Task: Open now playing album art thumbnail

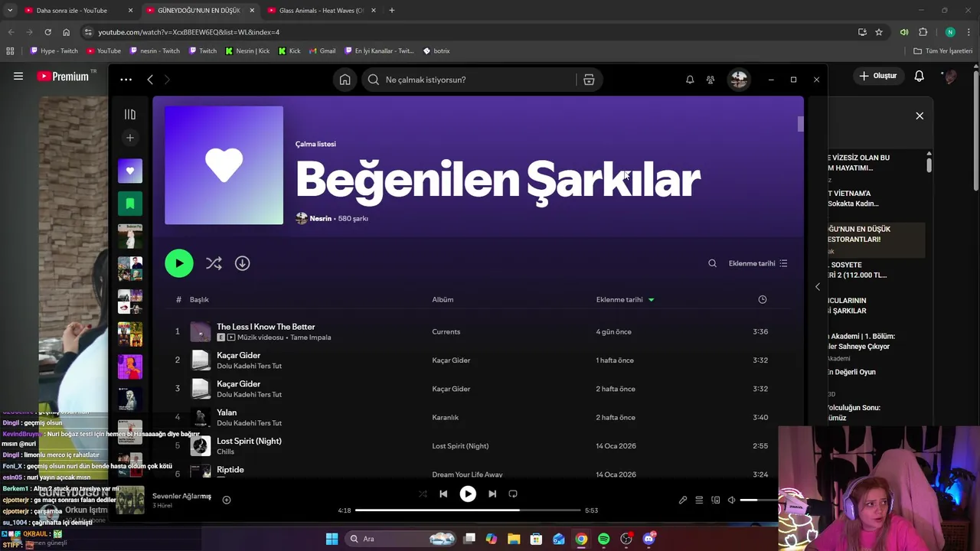Action: point(130,500)
